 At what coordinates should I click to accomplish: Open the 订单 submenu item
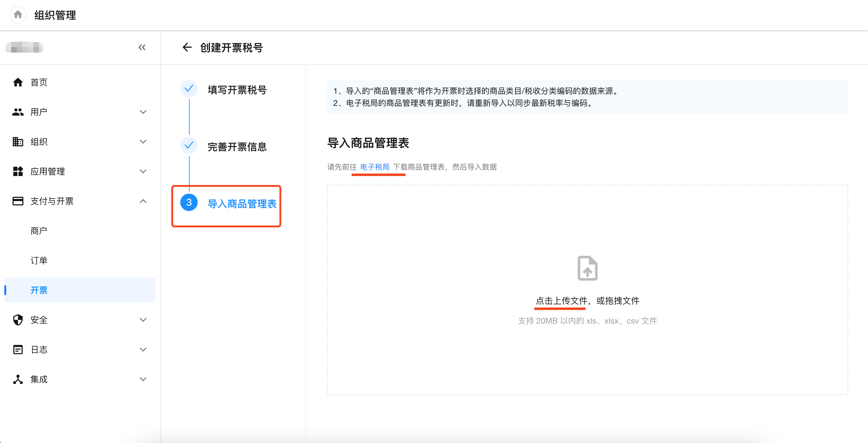[39, 260]
